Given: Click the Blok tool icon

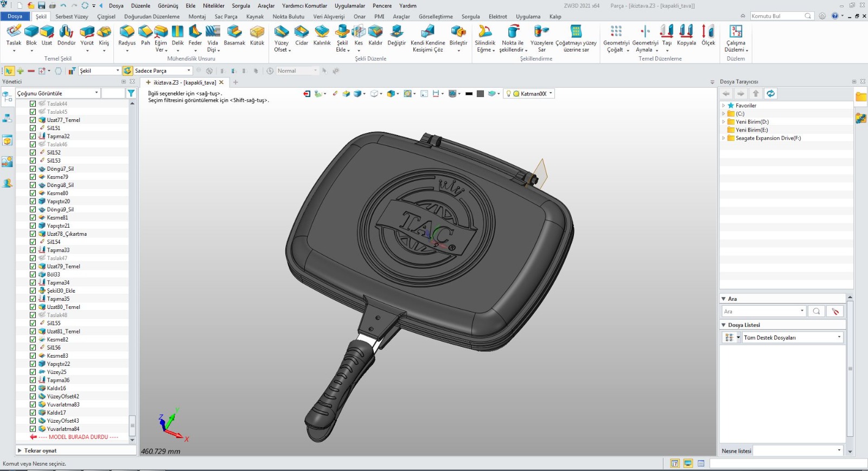Looking at the screenshot, I should click(31, 35).
